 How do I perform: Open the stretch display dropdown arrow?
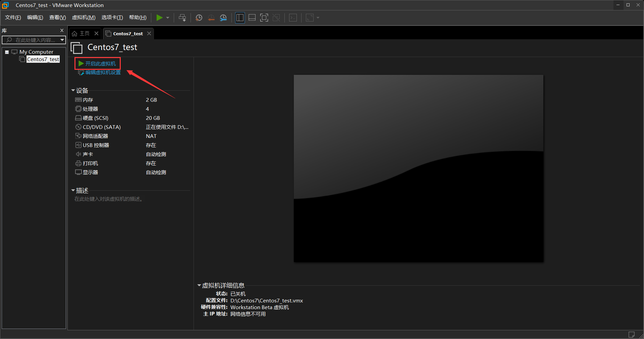pos(318,18)
